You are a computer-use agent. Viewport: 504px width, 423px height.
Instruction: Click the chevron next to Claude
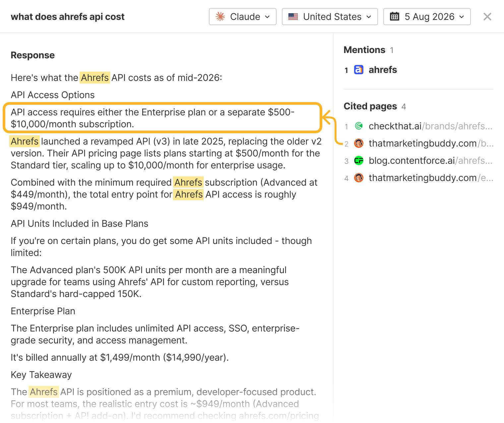268,17
